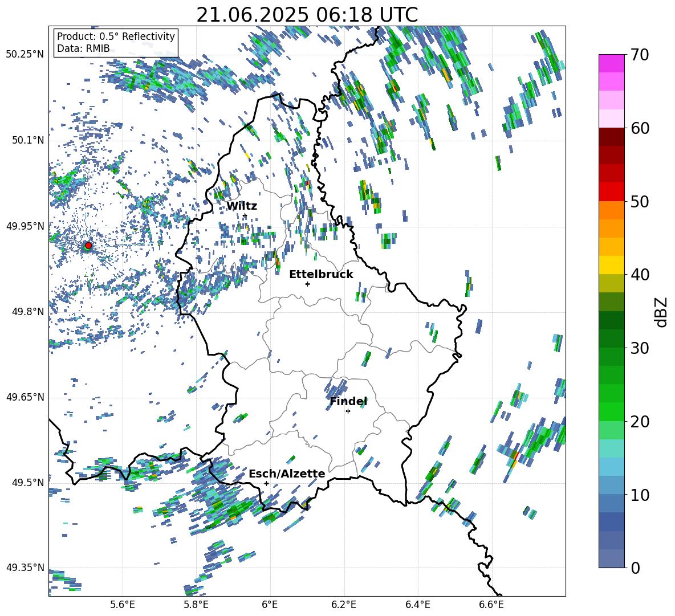Image resolution: width=675 pixels, height=616 pixels.
Task: Click the Wiltz city label
Action: click(242, 206)
